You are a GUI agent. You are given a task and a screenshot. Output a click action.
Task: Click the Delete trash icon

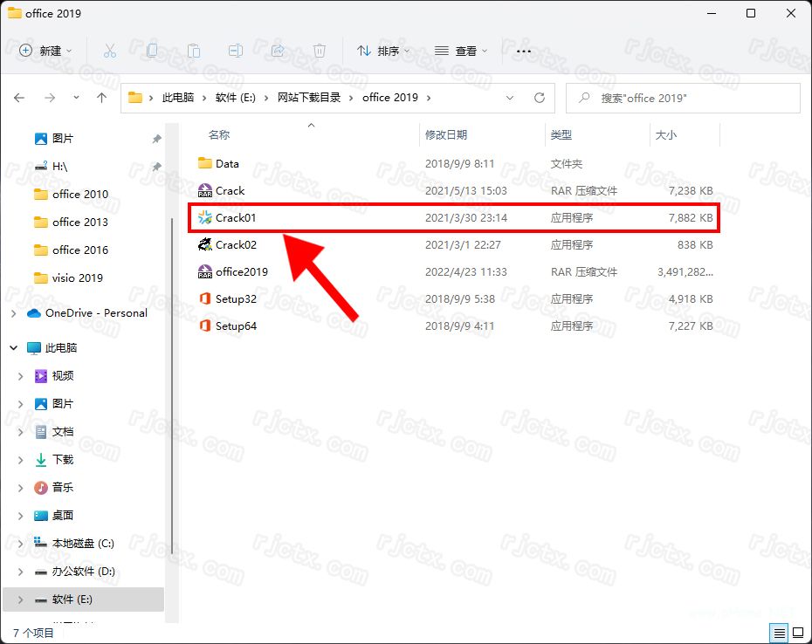point(320,51)
